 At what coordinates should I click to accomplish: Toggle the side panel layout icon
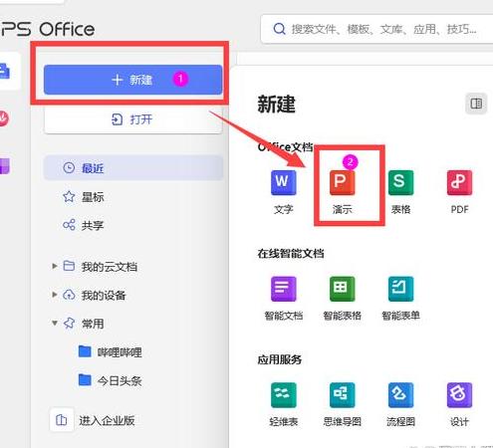[x=476, y=104]
